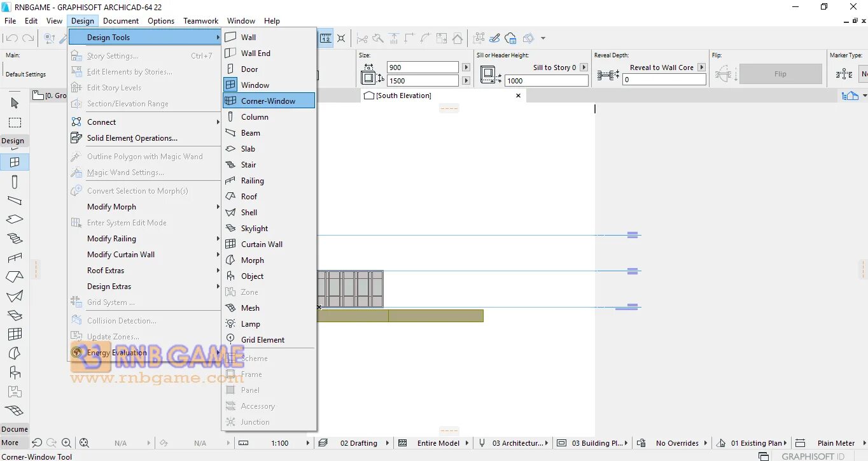Screen dimensions: 868x461
Task: Expand the Document section of the toolbox
Action: (15, 429)
